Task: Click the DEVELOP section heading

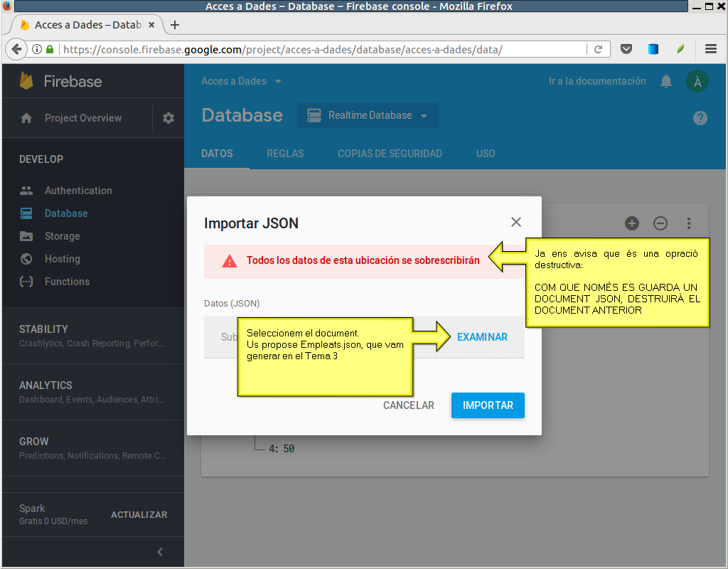Action: coord(41,159)
